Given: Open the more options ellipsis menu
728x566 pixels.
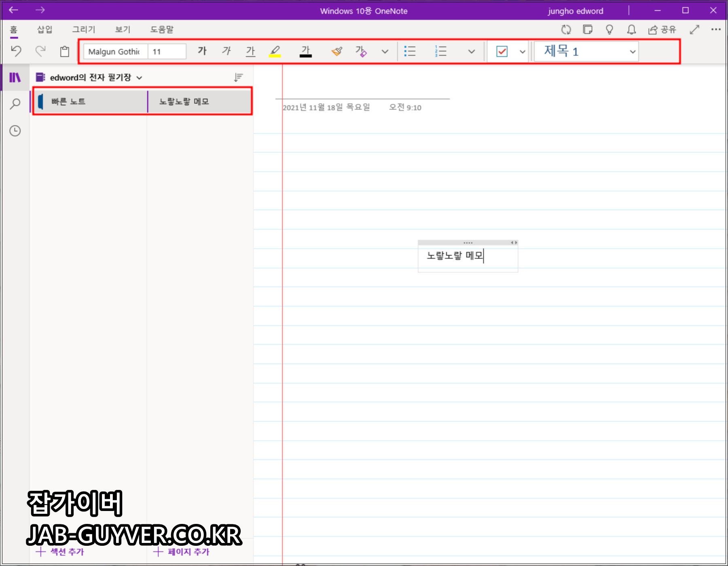Looking at the screenshot, I should [716, 30].
